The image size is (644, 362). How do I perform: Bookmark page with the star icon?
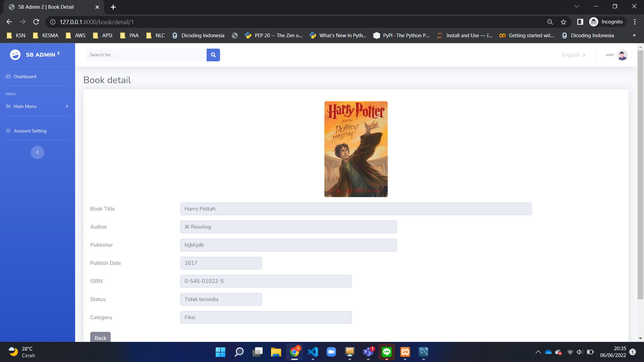pyautogui.click(x=563, y=22)
